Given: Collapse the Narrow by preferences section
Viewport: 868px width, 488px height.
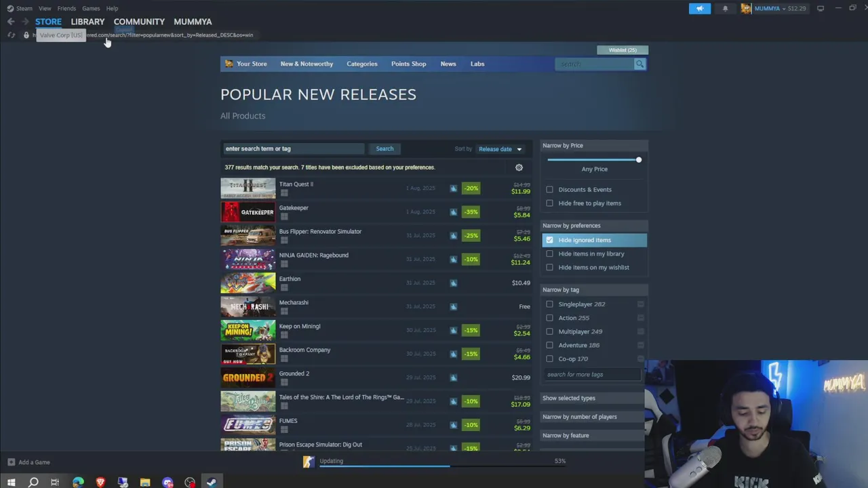Looking at the screenshot, I should 594,225.
